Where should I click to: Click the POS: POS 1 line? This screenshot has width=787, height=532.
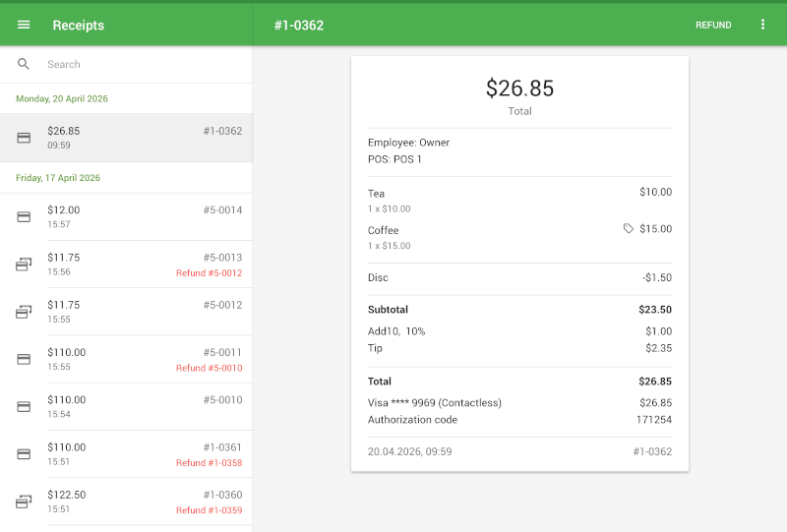point(394,159)
